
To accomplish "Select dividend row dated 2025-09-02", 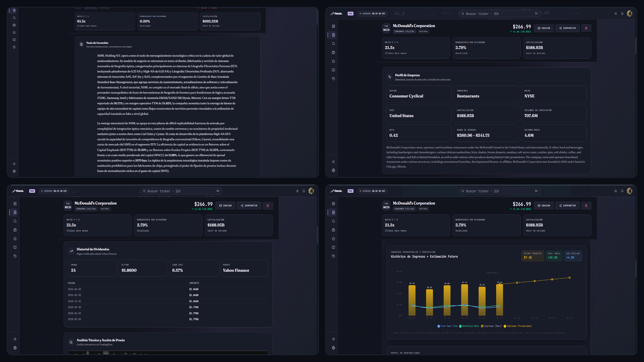I will pos(168,307).
